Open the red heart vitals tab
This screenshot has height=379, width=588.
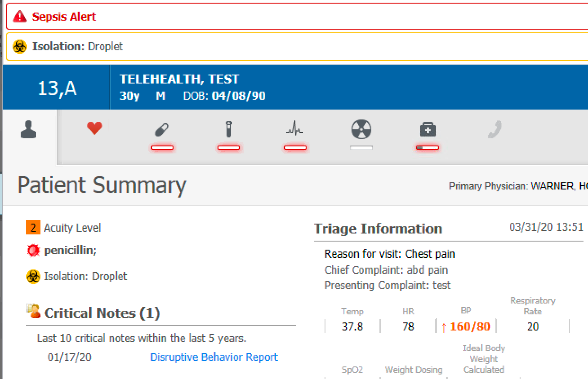click(94, 129)
